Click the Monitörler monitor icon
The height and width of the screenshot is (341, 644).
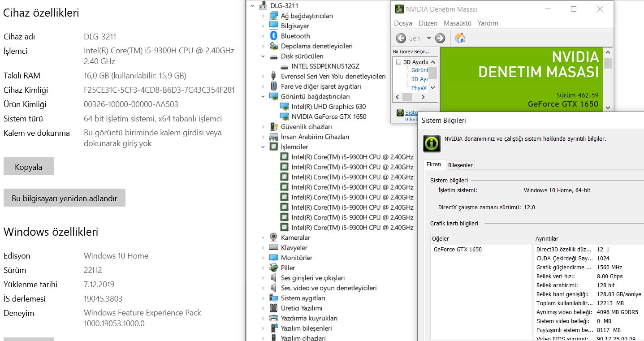click(x=273, y=258)
